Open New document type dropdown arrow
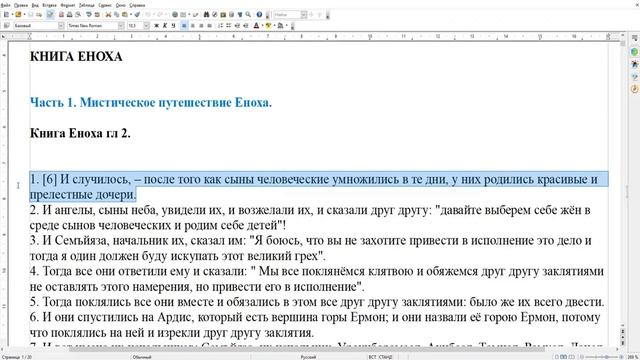The width and height of the screenshot is (640, 360). point(12,15)
